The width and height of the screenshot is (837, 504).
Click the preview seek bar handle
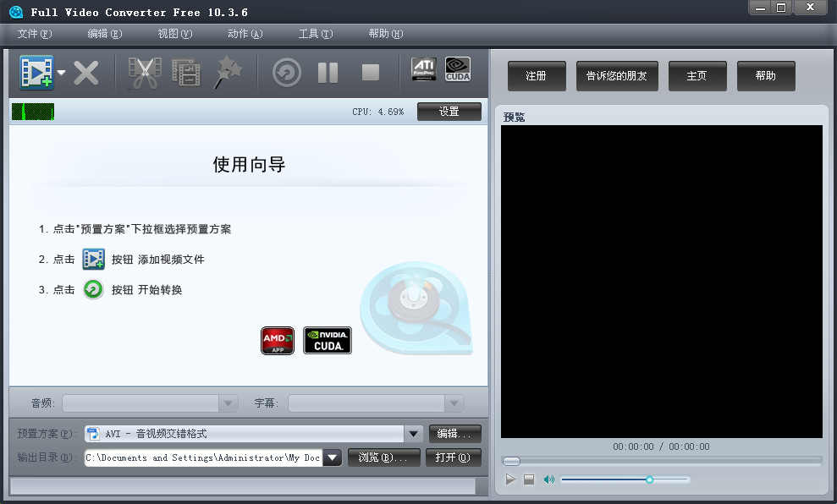point(511,461)
